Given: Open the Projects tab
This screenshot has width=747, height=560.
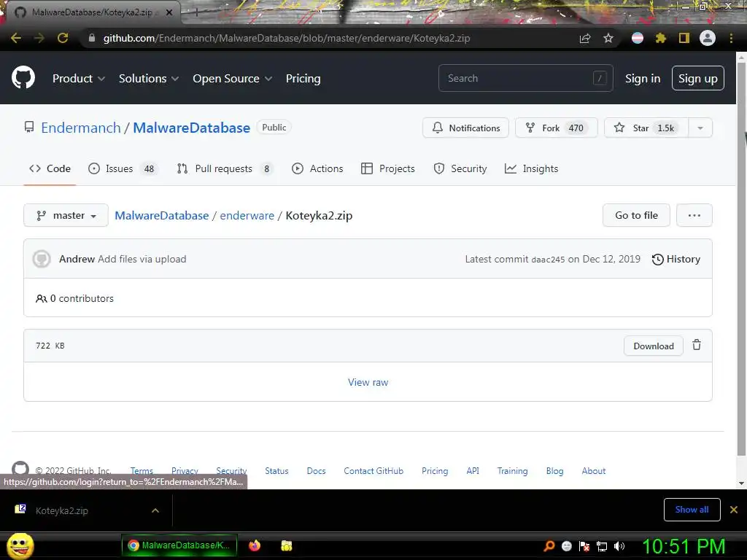Looking at the screenshot, I should click(x=388, y=168).
